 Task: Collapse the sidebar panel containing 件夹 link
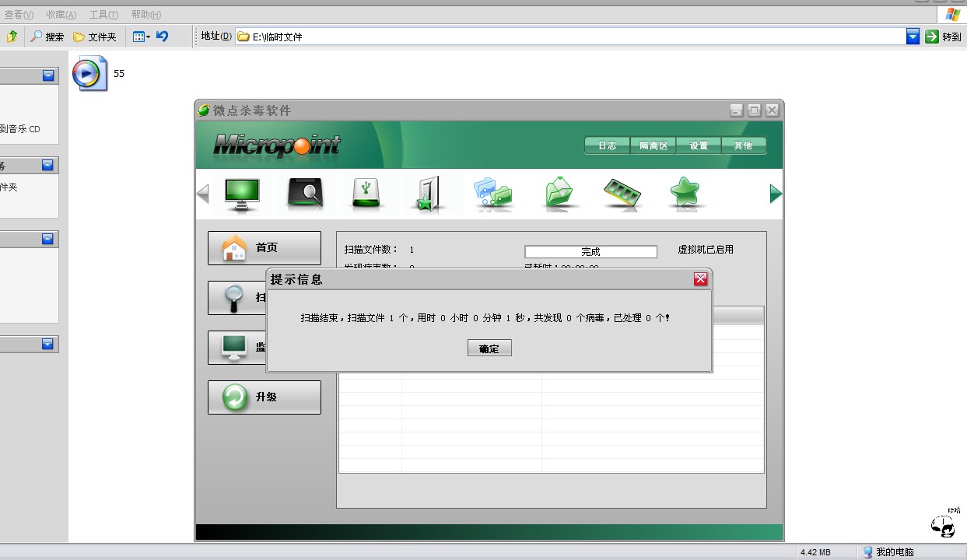coord(49,165)
